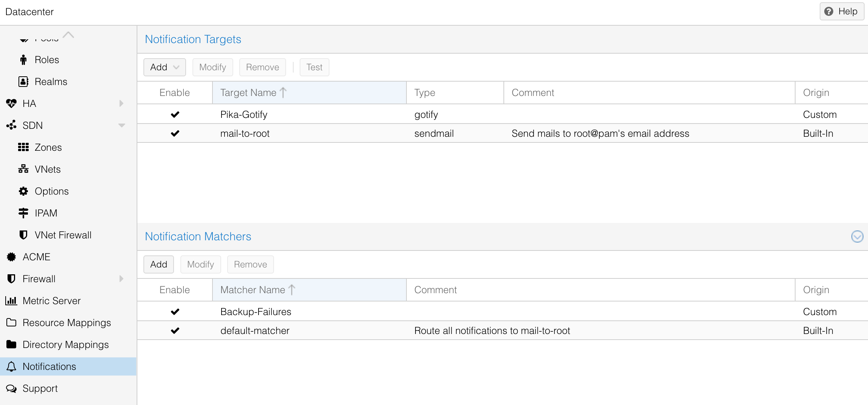868x405 pixels.
Task: Disable the Pika-Gotify notification target
Action: pos(175,114)
